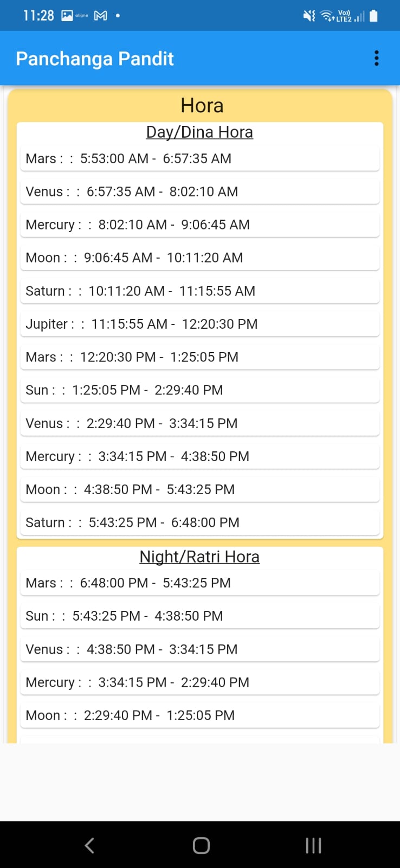
Task: Select the Moon 2:29:40 PM night hora
Action: click(x=199, y=716)
